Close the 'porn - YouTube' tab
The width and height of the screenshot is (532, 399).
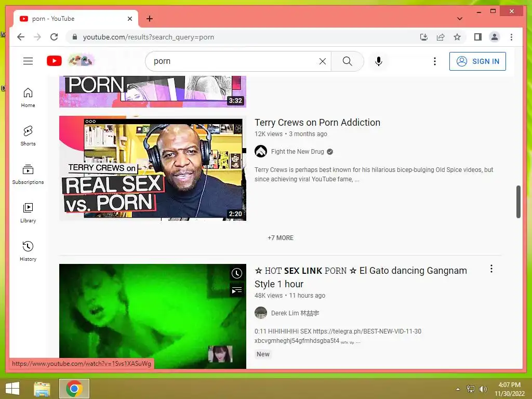point(129,19)
